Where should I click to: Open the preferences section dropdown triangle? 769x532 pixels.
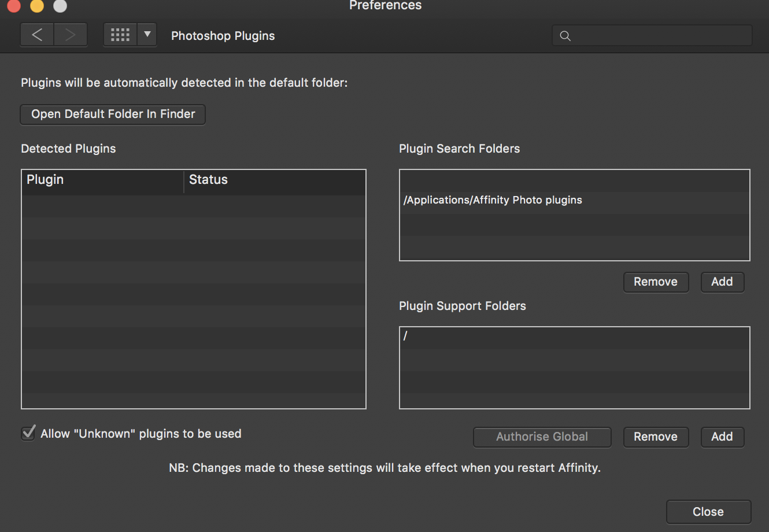coord(146,35)
